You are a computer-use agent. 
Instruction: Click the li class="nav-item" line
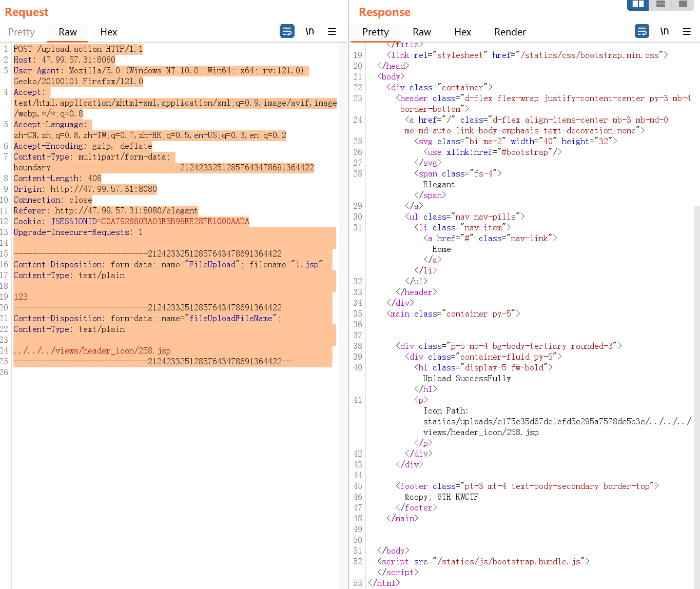pyautogui.click(x=462, y=228)
